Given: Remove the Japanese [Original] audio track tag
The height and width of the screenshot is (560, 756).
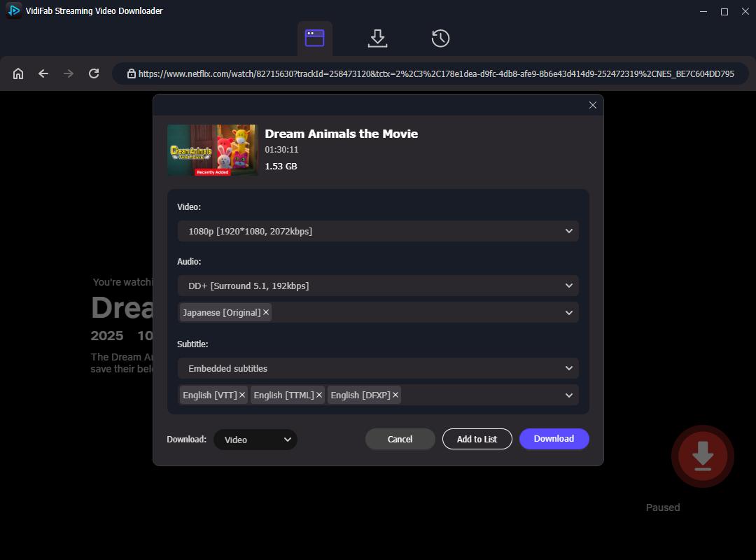Looking at the screenshot, I should click(265, 312).
